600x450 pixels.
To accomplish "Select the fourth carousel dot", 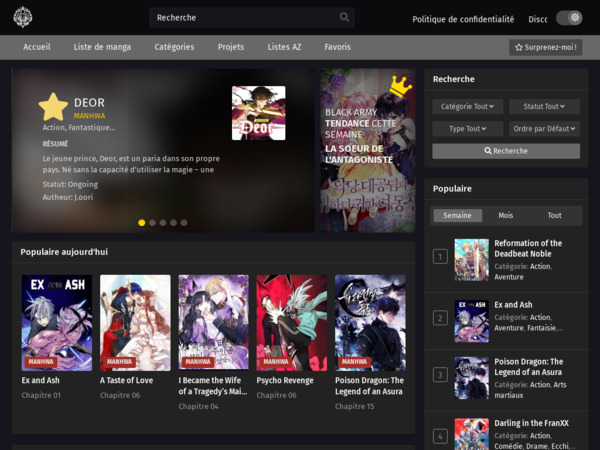I will tap(173, 223).
